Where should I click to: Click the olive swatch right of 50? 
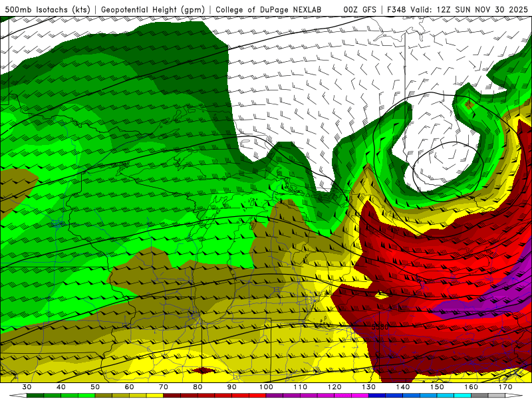tap(104, 396)
